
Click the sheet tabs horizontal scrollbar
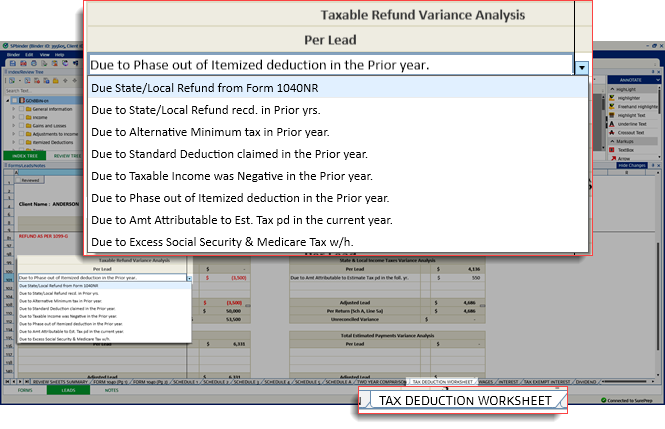point(627,382)
